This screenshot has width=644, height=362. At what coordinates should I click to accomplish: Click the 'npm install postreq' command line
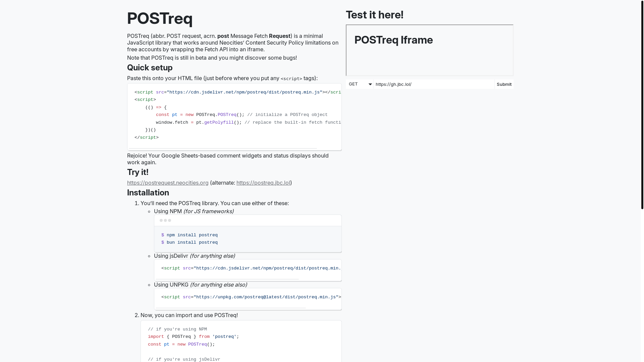(190, 235)
